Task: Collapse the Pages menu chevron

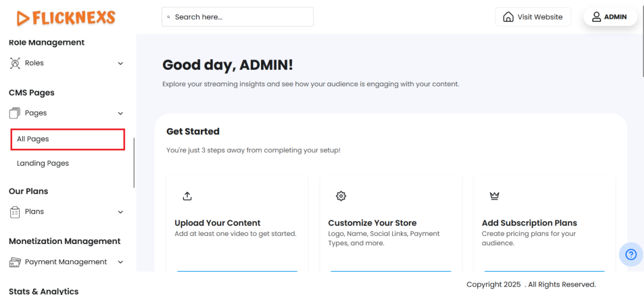Action: pos(121,114)
